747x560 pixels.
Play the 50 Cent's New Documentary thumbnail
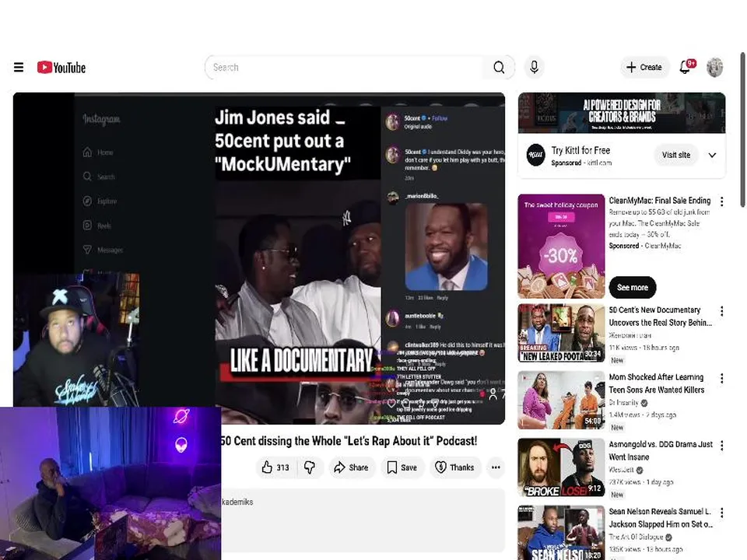point(561,334)
